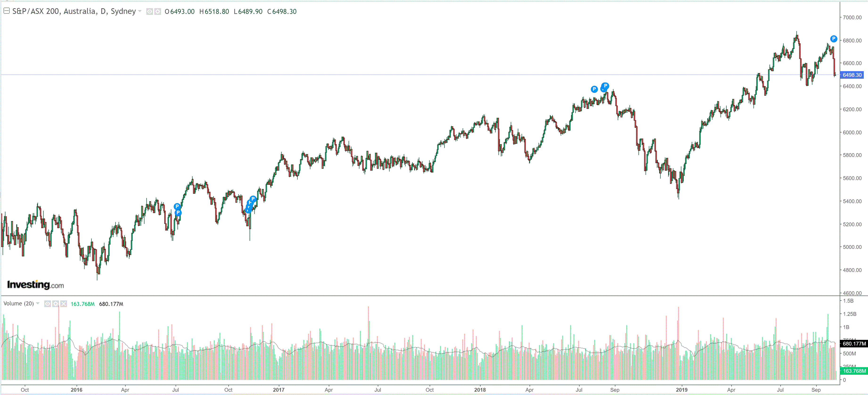Remove the Volume indicator with X icon

(x=64, y=304)
